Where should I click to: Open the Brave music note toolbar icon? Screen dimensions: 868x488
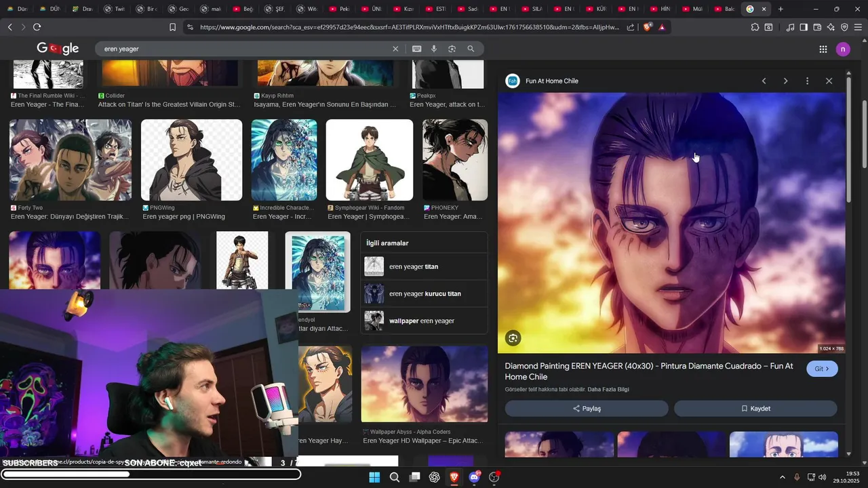(x=790, y=27)
